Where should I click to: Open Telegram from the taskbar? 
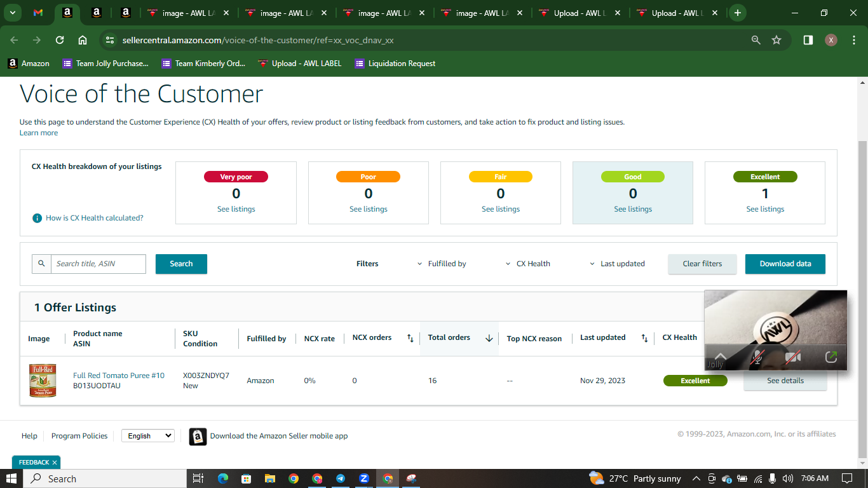(x=341, y=478)
